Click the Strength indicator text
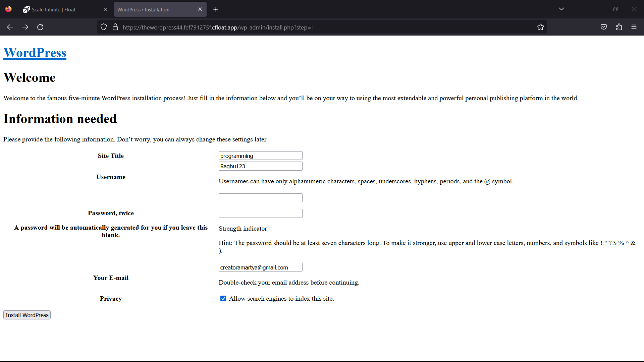644x362 pixels. point(243,229)
